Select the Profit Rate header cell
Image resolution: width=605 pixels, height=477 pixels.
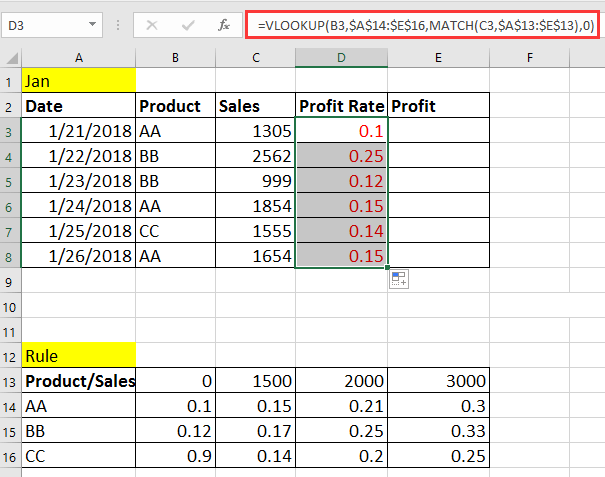(341, 105)
